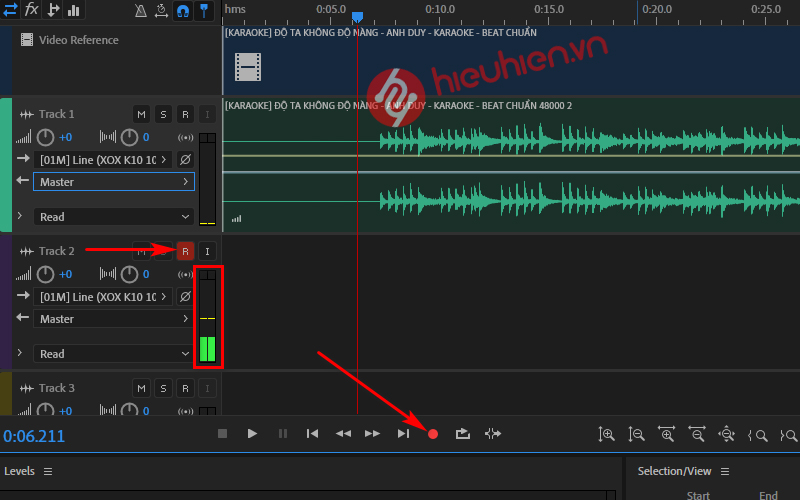
Task: Adjust Track 1 volume knob
Action: click(x=45, y=137)
